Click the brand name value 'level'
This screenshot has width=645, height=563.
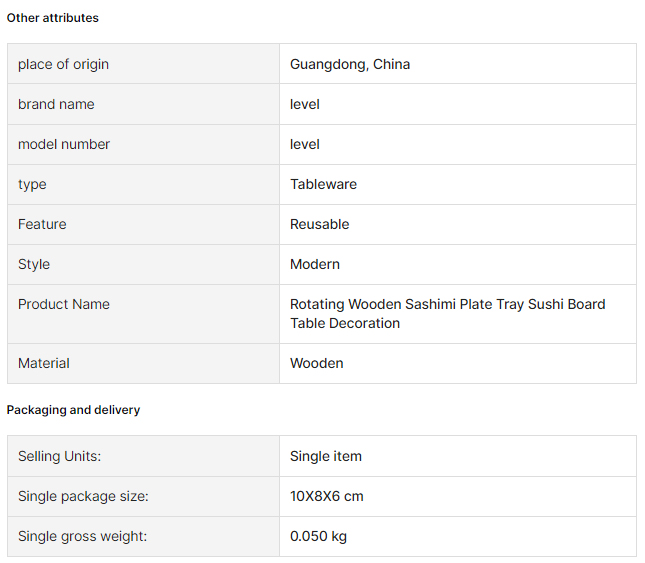click(x=305, y=104)
